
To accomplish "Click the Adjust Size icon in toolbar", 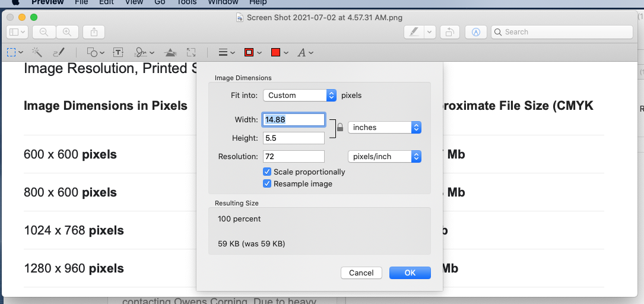I will [191, 52].
